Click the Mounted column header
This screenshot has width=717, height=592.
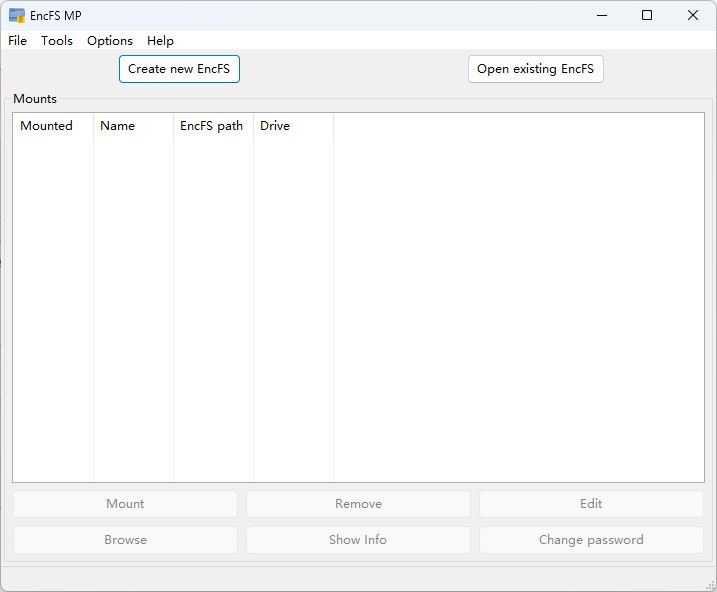coord(53,126)
